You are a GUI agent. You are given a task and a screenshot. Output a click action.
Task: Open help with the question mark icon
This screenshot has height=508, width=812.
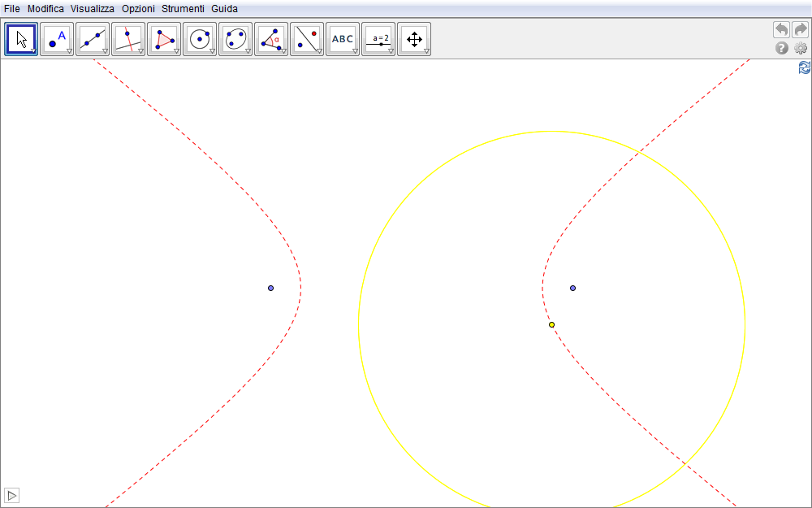pos(782,49)
